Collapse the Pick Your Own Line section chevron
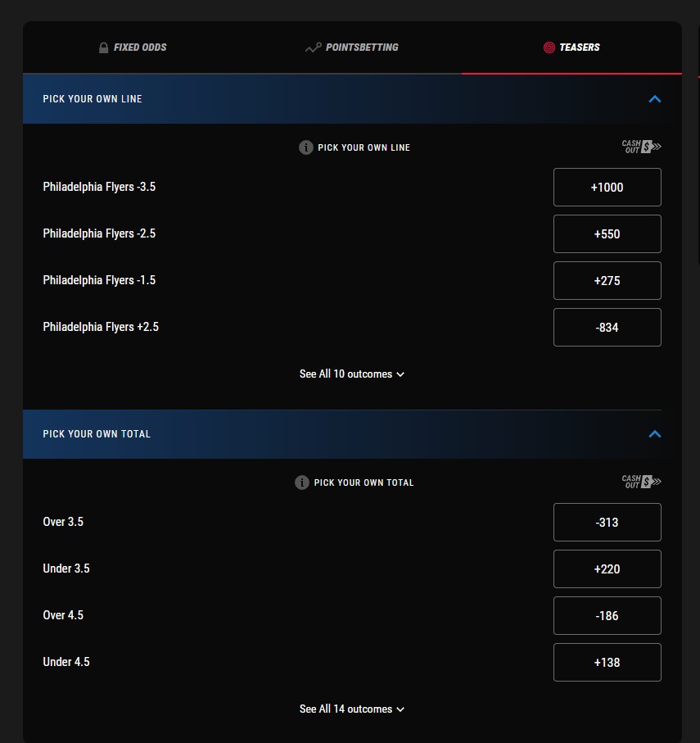 654,99
